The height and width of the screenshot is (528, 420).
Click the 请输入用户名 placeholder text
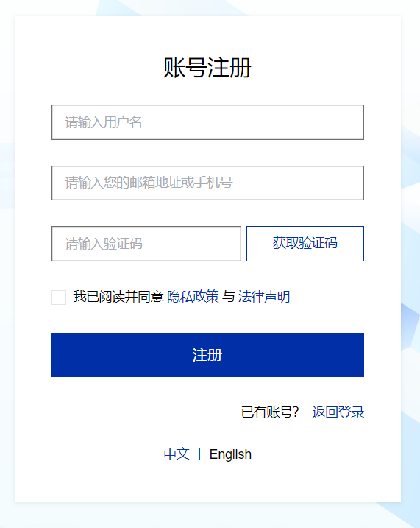pyautogui.click(x=104, y=122)
